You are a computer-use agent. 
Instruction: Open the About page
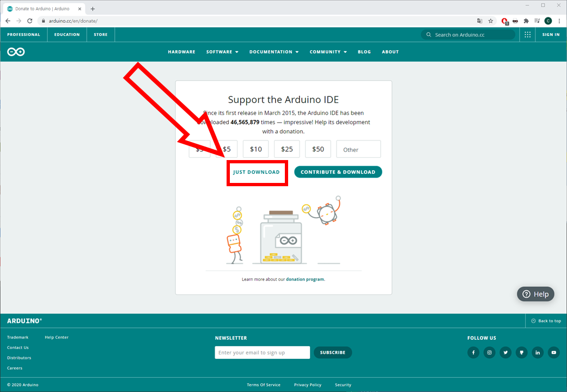coord(390,52)
